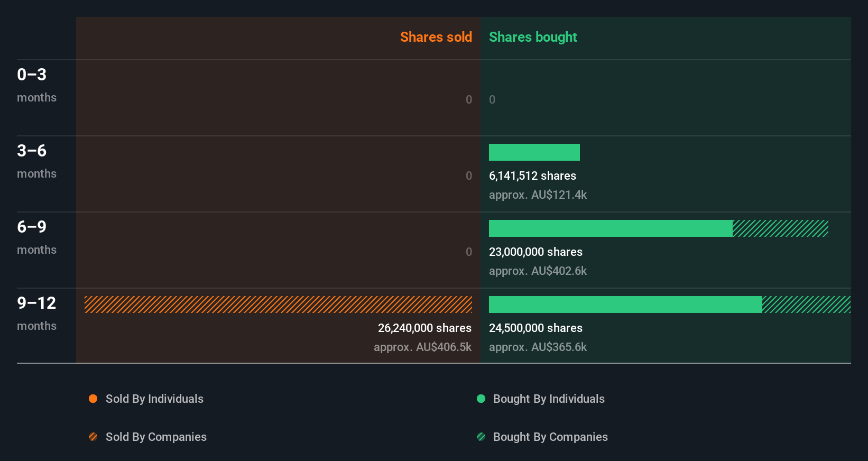Viewport: 868px width, 461px height.
Task: Click the 0 shares bought value for 0–3 months
Action: coord(492,99)
